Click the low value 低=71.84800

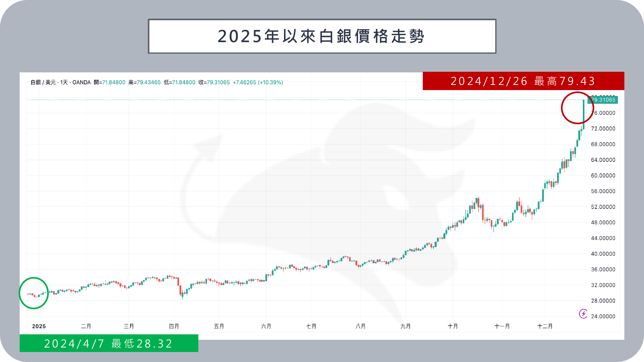point(180,82)
